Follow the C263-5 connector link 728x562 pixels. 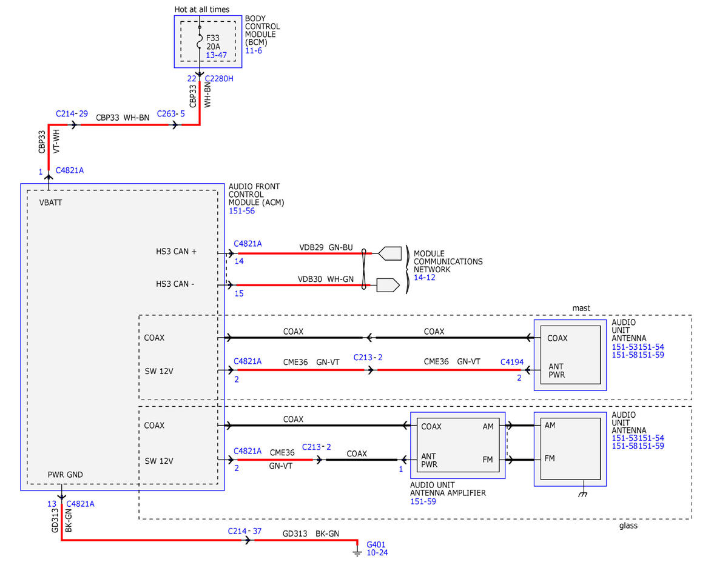click(170, 113)
